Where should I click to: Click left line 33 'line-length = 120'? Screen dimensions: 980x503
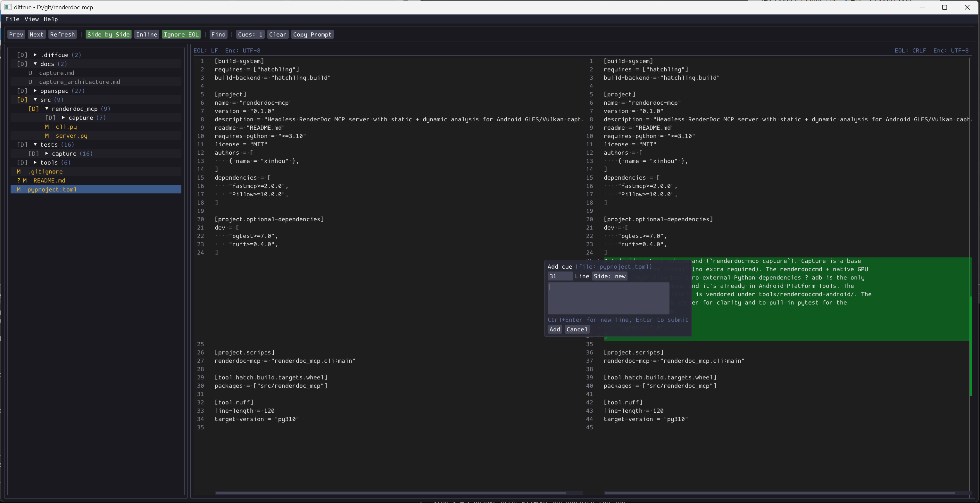coord(244,410)
